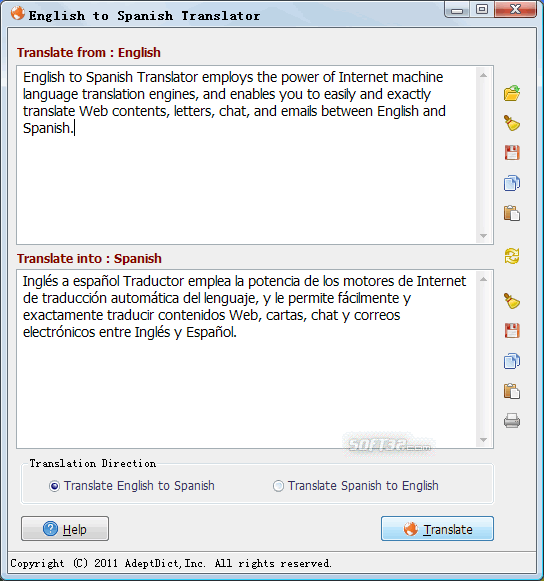Paste clipboard into the English source box
The height and width of the screenshot is (581, 544).
512,213
